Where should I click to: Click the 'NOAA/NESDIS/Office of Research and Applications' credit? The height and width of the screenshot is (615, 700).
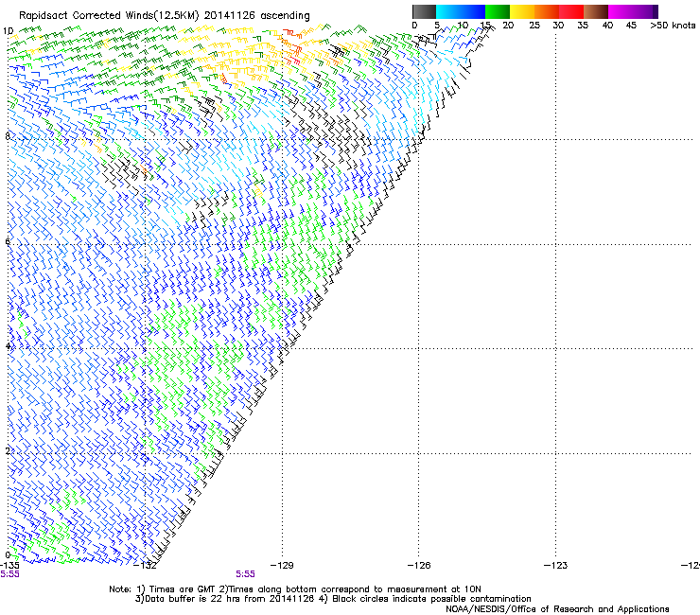click(x=557, y=609)
